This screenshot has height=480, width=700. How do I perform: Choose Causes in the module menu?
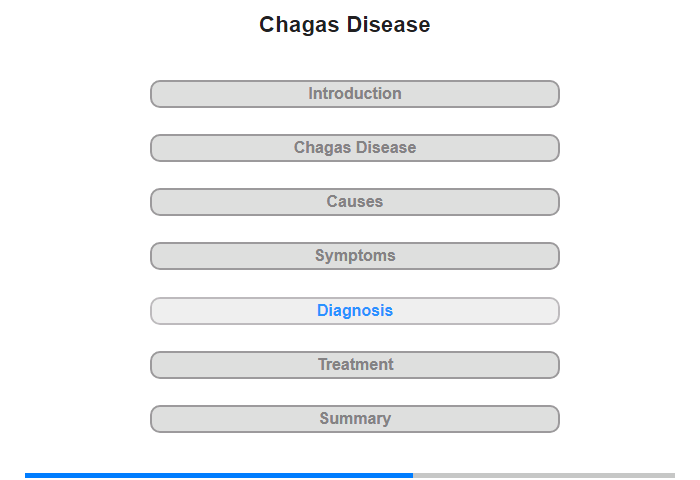354,202
